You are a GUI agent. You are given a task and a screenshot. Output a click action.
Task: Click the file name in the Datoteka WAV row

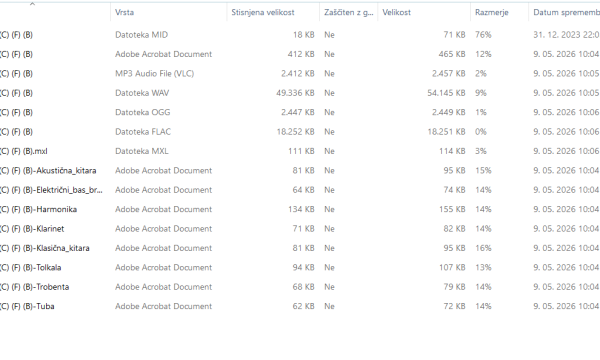coord(16,93)
